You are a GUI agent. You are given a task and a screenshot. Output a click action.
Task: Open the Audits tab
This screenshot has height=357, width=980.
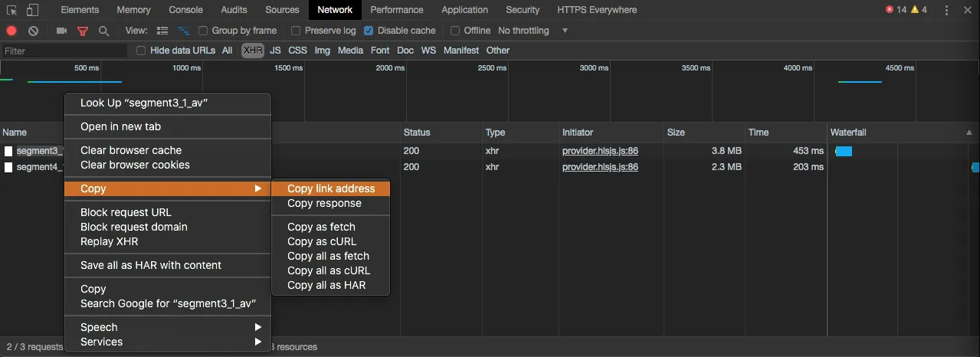[x=234, y=10]
